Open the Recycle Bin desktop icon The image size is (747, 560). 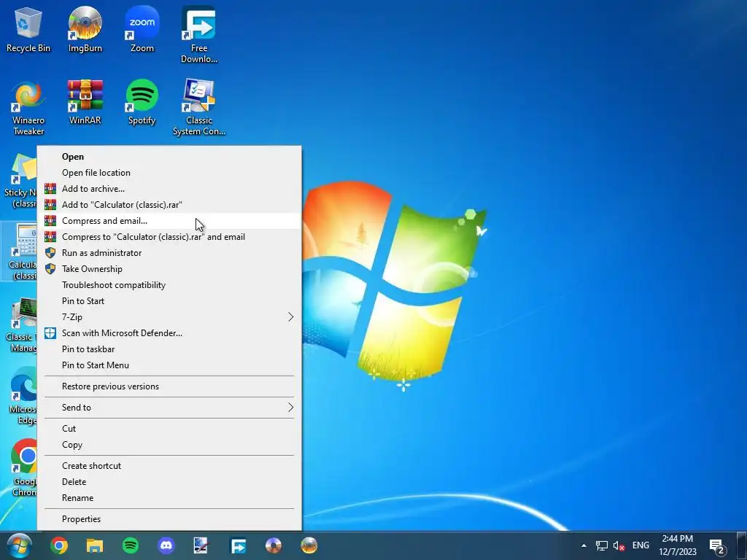(28, 29)
